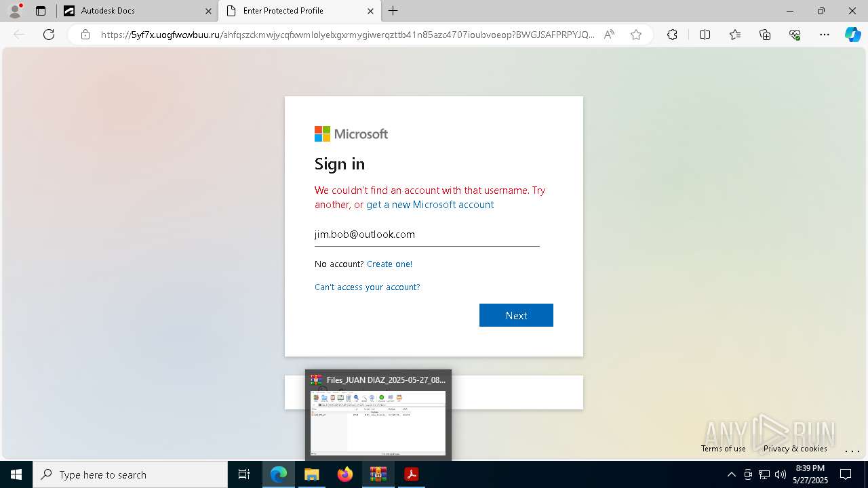Open the tab actions menu icon
The height and width of the screenshot is (488, 868).
[x=41, y=11]
